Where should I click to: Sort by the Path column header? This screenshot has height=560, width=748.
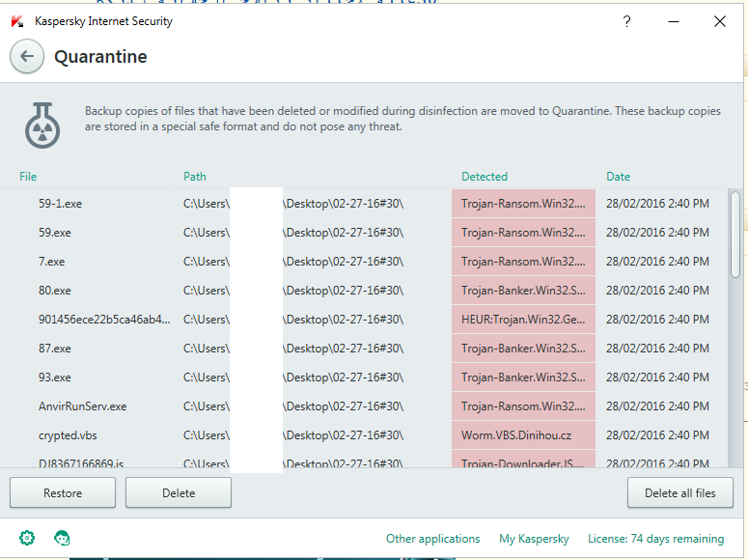pos(195,176)
